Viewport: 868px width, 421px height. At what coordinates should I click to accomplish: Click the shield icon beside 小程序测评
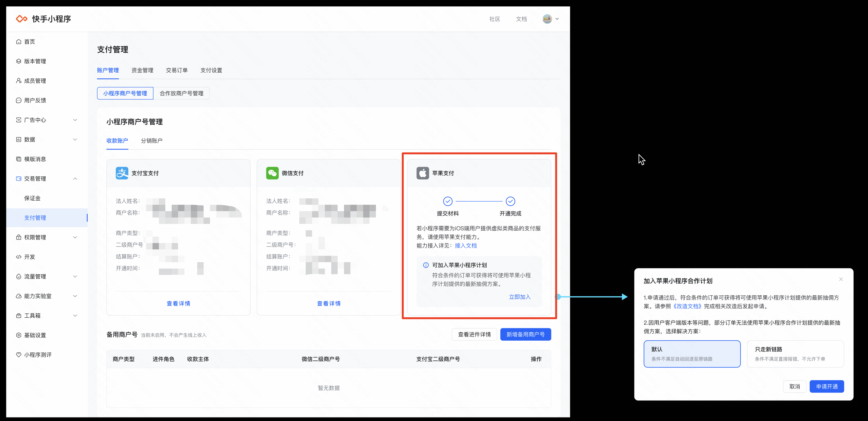[x=19, y=355]
